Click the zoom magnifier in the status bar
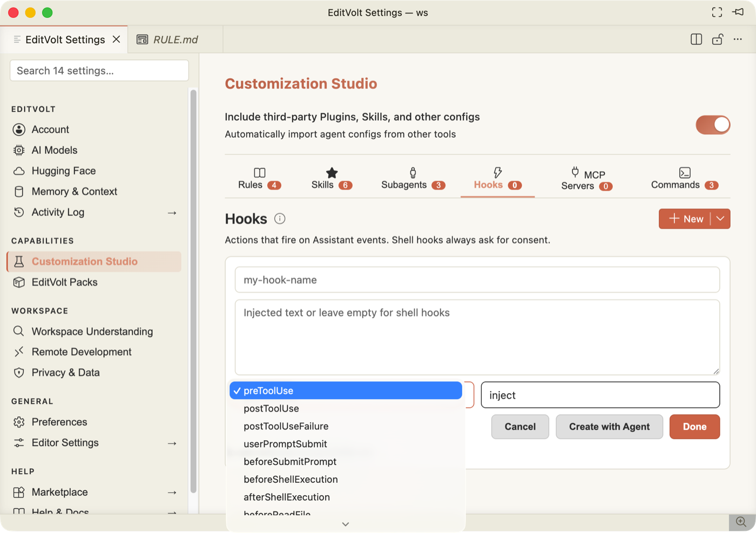This screenshot has height=533, width=756. click(x=741, y=522)
